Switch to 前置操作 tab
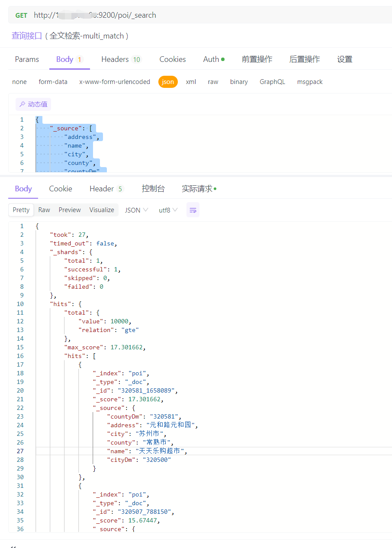 tap(257, 59)
